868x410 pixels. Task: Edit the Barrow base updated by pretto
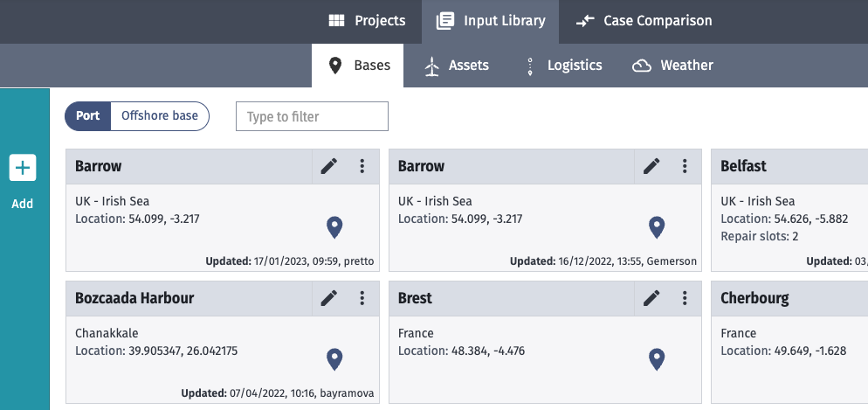click(329, 166)
